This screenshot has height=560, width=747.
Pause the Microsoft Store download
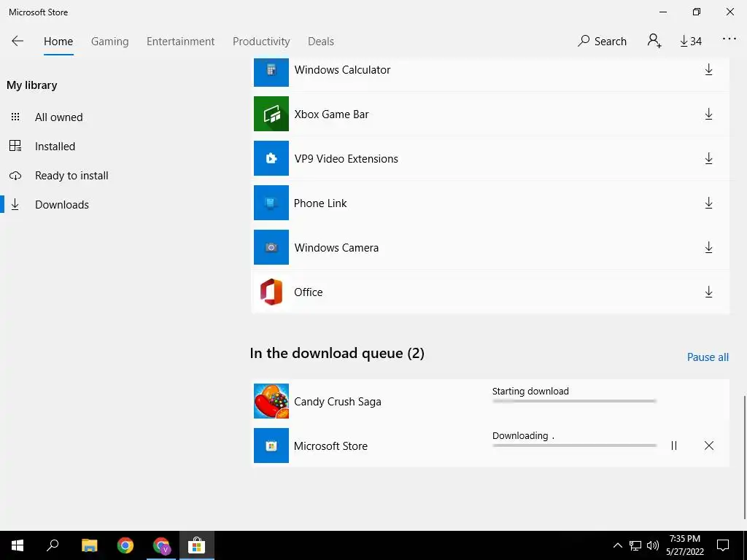click(673, 446)
